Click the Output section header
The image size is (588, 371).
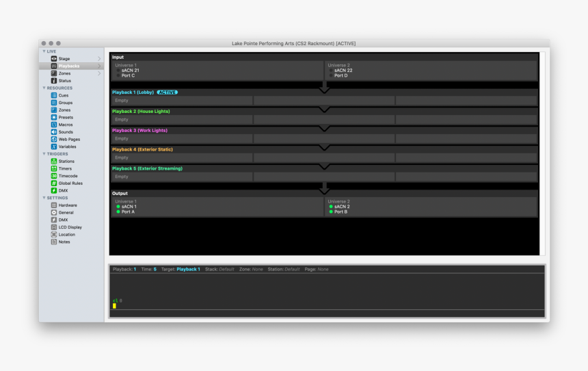coord(120,194)
